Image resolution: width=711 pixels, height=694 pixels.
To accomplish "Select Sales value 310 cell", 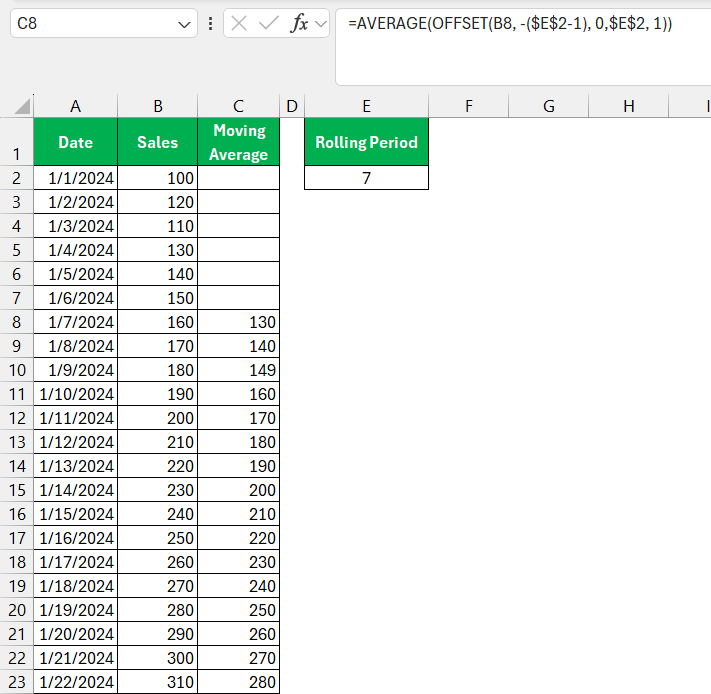I will pyautogui.click(x=157, y=682).
